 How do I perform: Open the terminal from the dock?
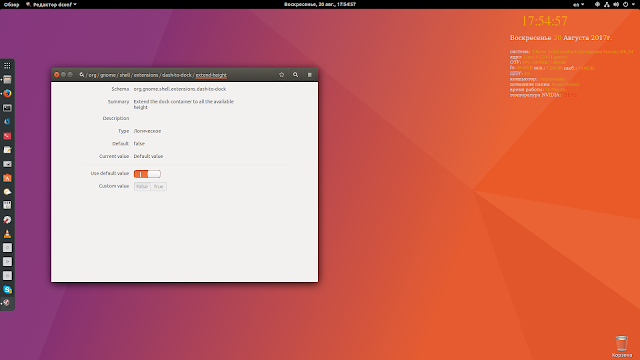point(7,108)
